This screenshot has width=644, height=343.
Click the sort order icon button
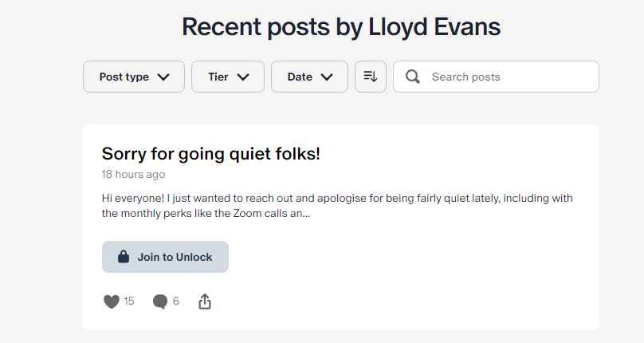(x=371, y=77)
